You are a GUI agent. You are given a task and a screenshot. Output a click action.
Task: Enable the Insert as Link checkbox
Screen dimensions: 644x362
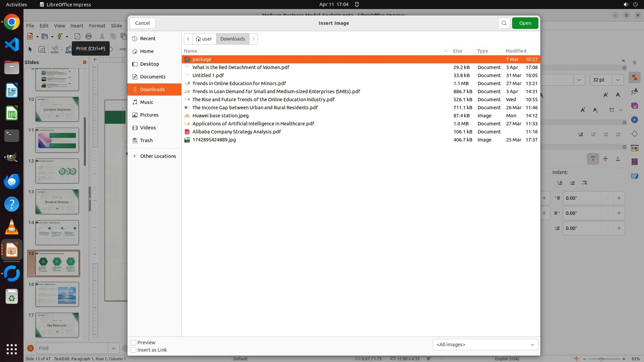coord(133,350)
